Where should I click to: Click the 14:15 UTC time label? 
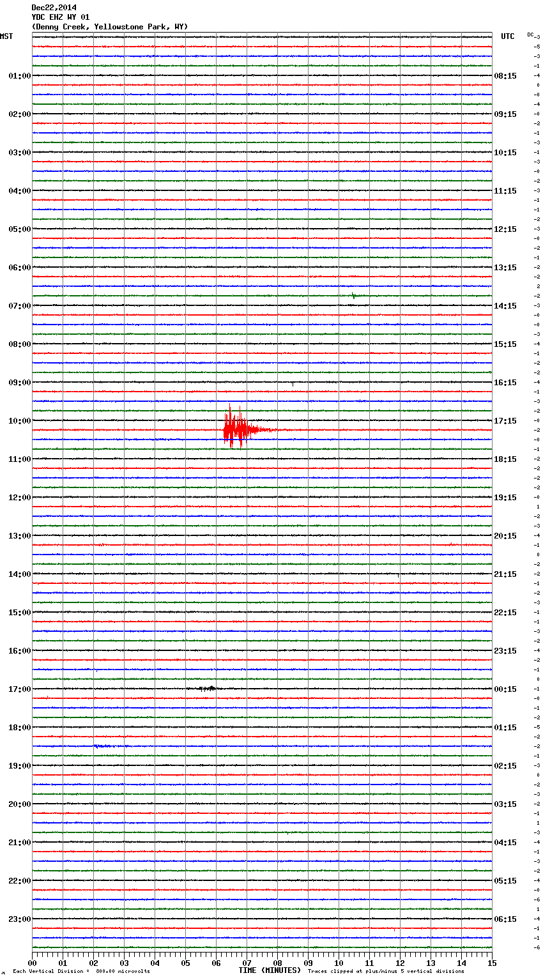pyautogui.click(x=505, y=306)
